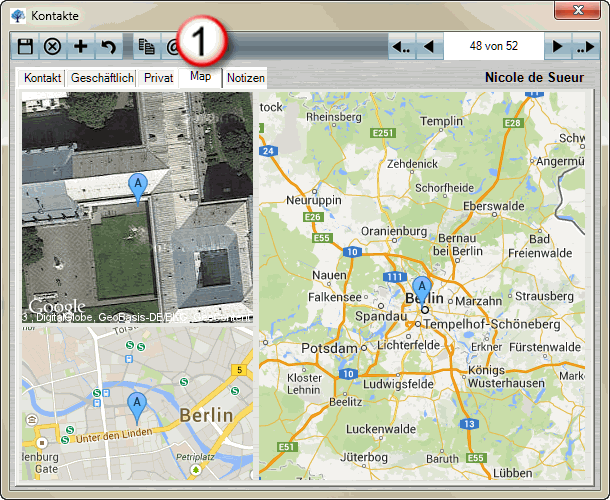Select the Privat tab
The width and height of the screenshot is (610, 500).
158,78
